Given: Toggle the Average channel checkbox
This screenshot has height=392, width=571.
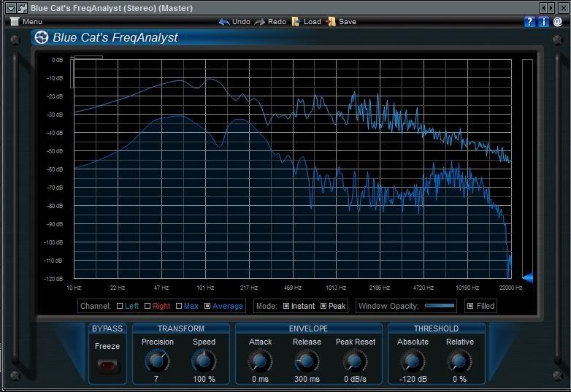Looking at the screenshot, I should [x=207, y=306].
